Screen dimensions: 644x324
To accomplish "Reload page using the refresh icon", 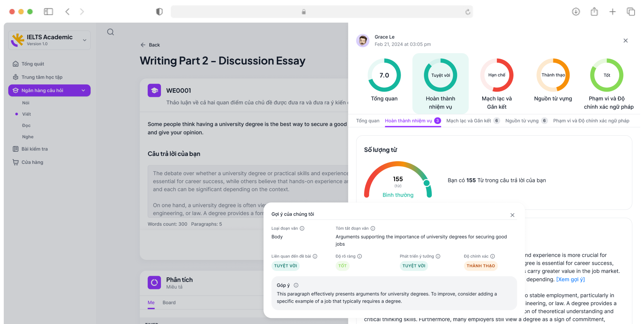I will point(468,12).
